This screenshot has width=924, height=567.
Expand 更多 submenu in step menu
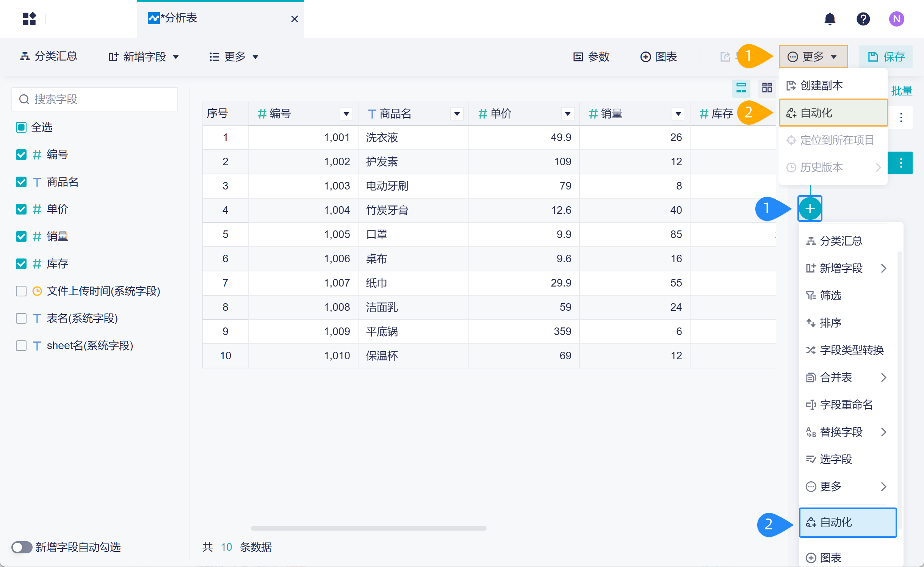coord(847,486)
